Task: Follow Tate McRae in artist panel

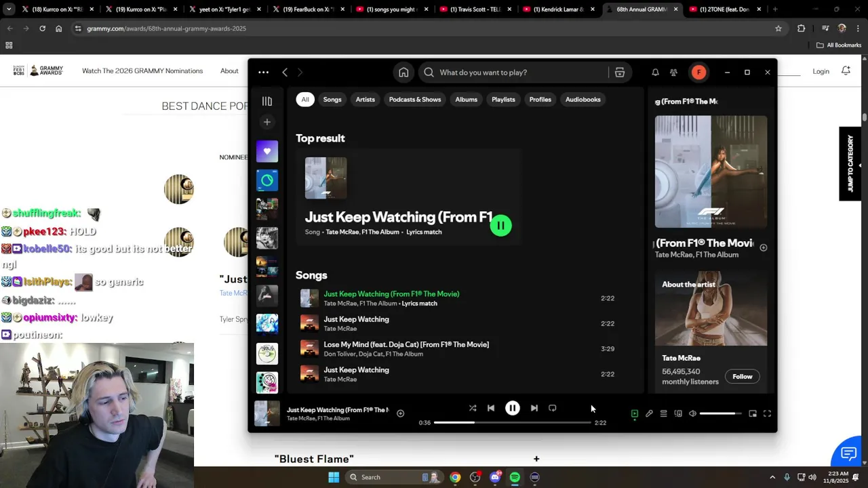Action: [743, 377]
